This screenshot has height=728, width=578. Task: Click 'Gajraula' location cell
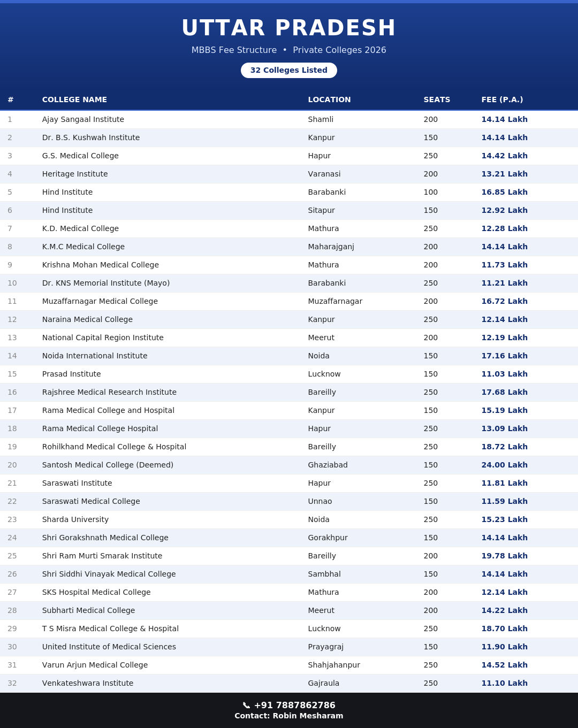tap(323, 683)
